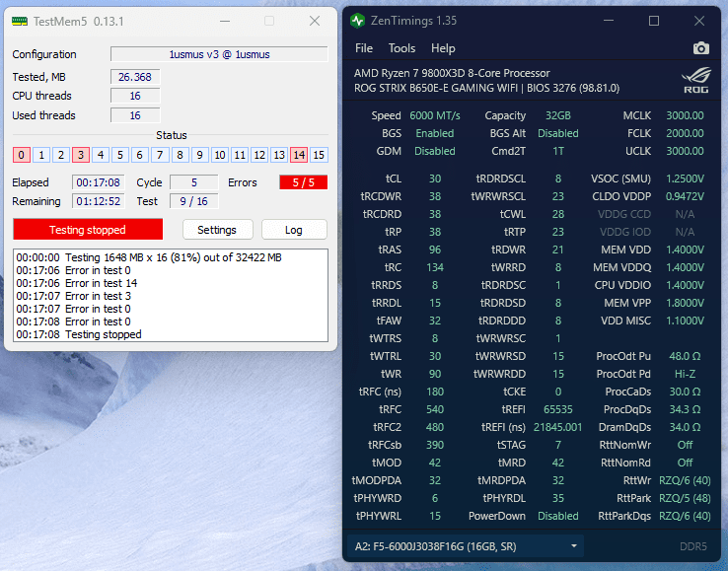Click the FCLK value 2000.00

[685, 133]
